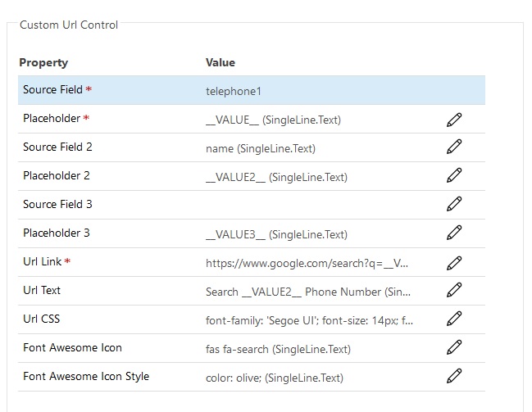Open editor for Source Field 3
The image size is (532, 412).
[454, 205]
